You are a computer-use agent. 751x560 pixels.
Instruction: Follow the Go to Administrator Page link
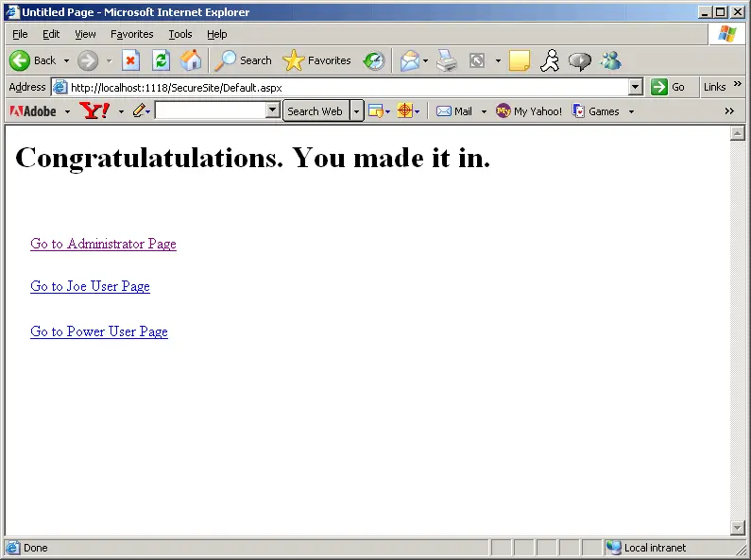[x=103, y=244]
